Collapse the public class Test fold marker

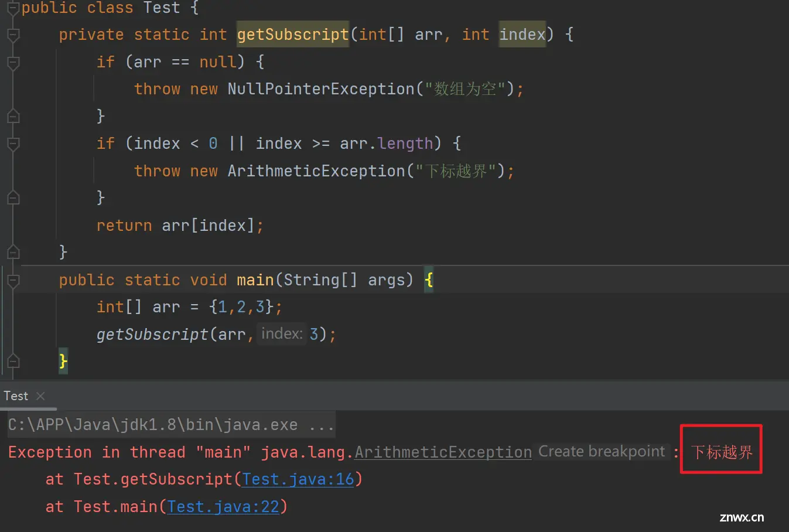click(x=13, y=8)
